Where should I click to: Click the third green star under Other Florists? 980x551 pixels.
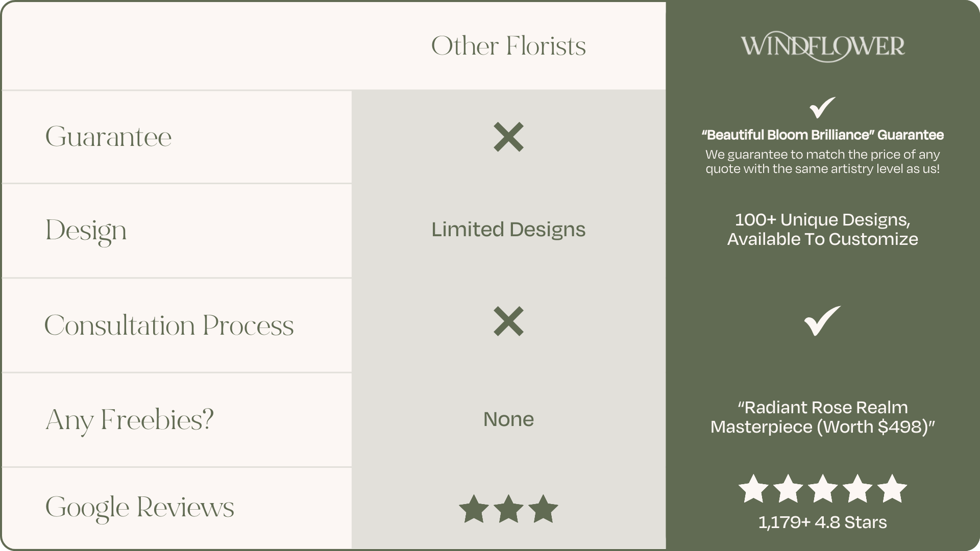[x=543, y=509]
